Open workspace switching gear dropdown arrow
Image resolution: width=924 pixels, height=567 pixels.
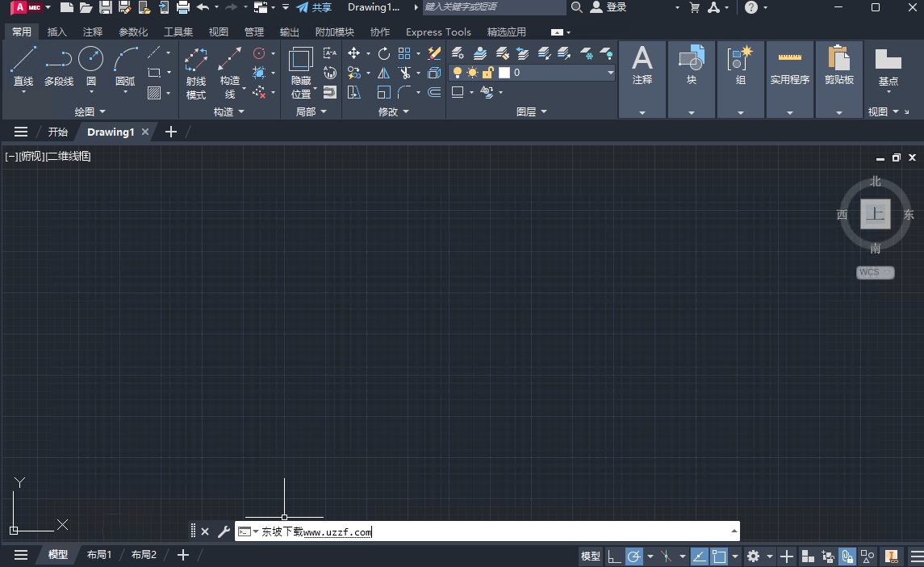pos(770,556)
